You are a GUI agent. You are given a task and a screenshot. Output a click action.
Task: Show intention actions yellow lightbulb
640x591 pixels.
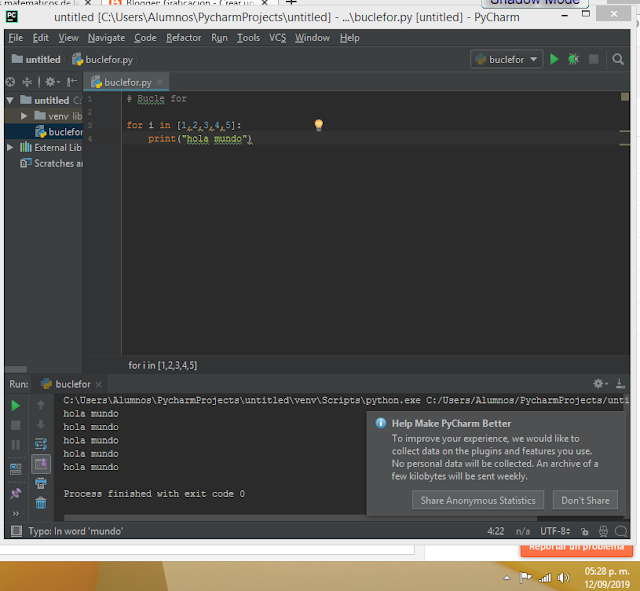318,124
